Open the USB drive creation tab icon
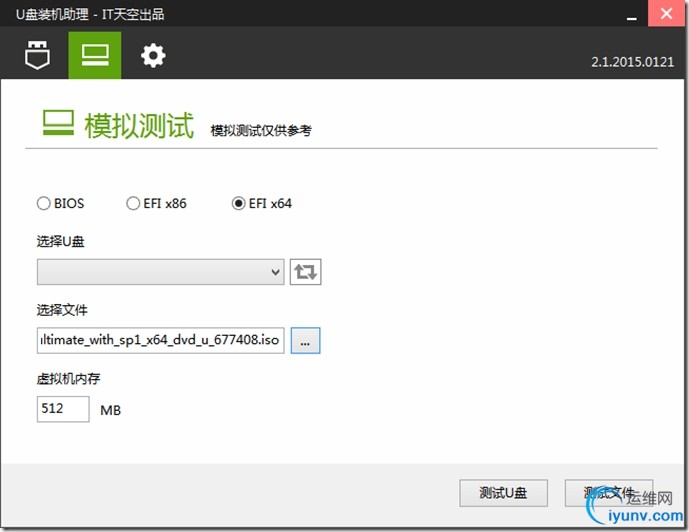 [x=37, y=55]
